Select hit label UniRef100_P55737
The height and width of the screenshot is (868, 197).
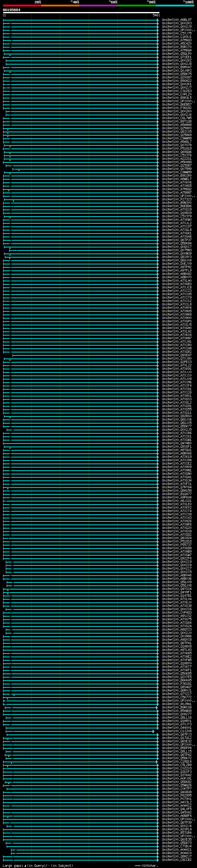[x=176, y=545]
